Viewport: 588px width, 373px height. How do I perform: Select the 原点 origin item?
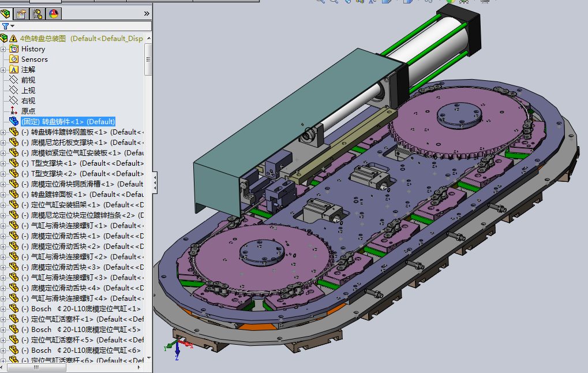[x=28, y=111]
